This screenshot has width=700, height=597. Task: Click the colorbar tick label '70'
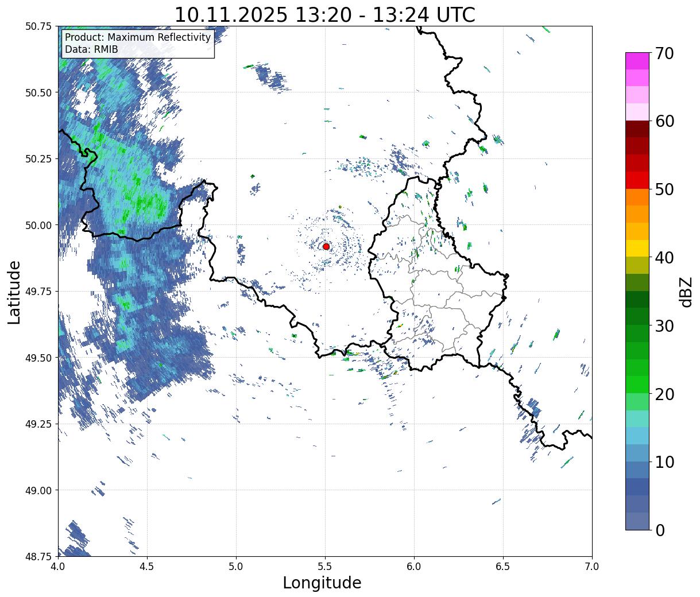coord(664,53)
